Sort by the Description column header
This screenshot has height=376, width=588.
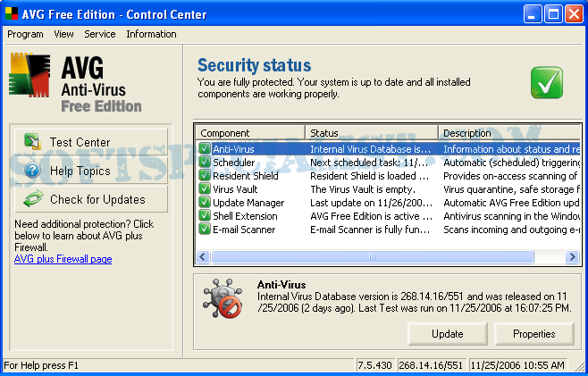pyautogui.click(x=509, y=133)
